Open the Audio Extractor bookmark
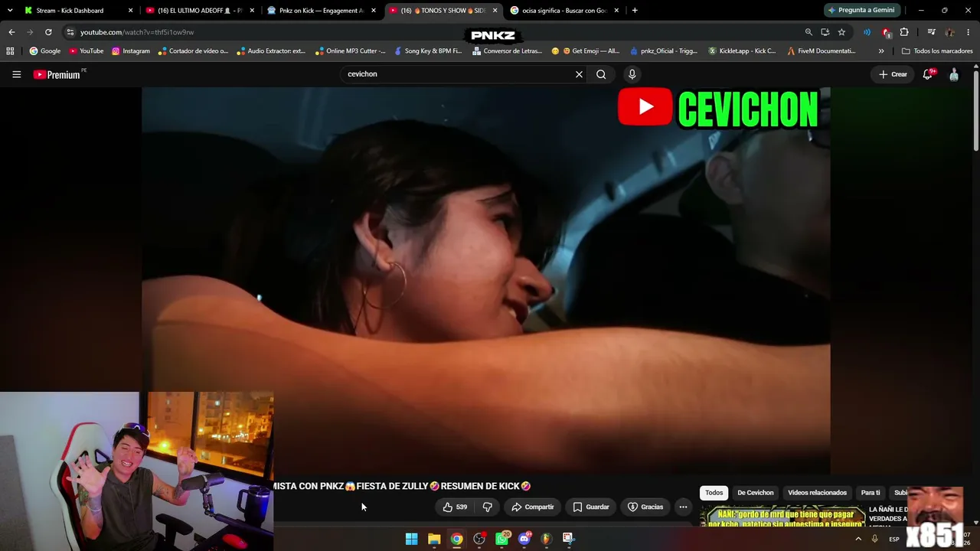 pyautogui.click(x=271, y=51)
